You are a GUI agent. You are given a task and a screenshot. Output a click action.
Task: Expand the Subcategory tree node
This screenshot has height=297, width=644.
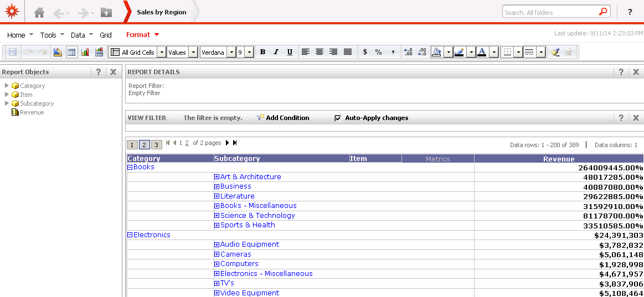tap(7, 103)
